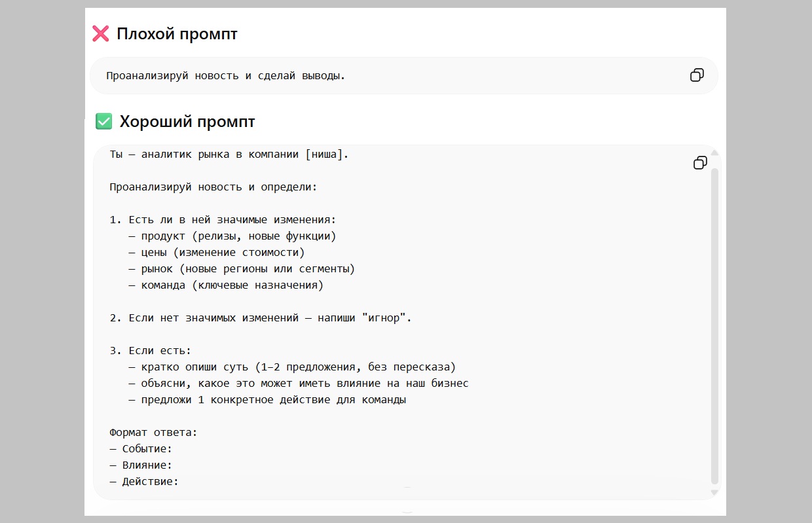This screenshot has height=523, width=812.
Task: Click the "Плохой промпт" heading
Action: click(177, 34)
